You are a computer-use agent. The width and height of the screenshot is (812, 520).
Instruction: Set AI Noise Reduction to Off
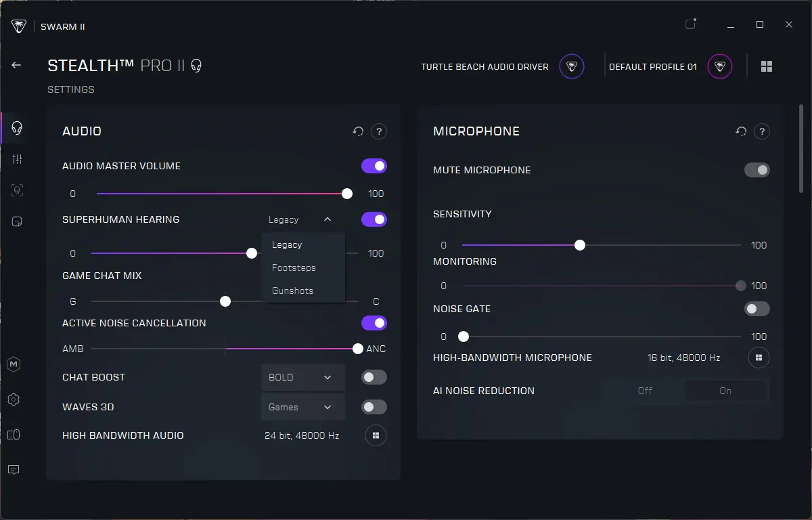click(x=645, y=391)
